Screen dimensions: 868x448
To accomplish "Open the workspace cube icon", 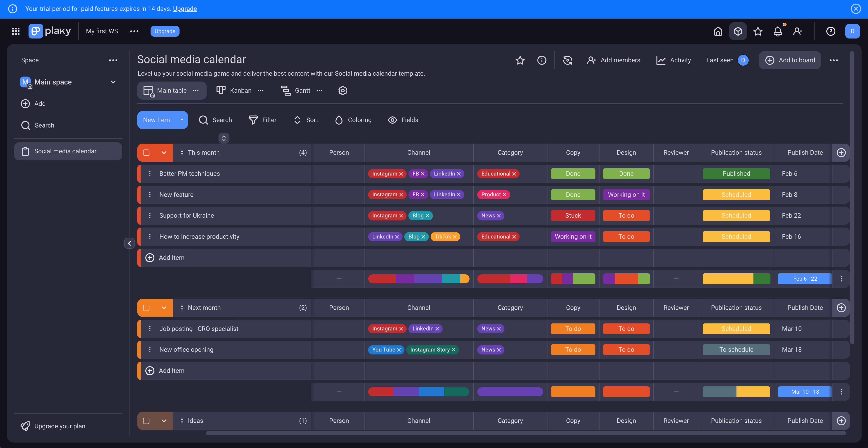I will point(738,31).
